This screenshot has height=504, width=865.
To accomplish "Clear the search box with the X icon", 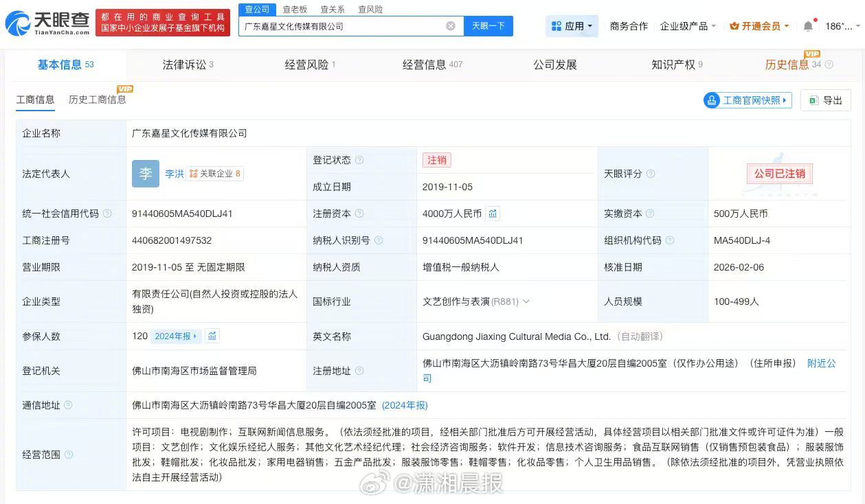I will coord(451,25).
